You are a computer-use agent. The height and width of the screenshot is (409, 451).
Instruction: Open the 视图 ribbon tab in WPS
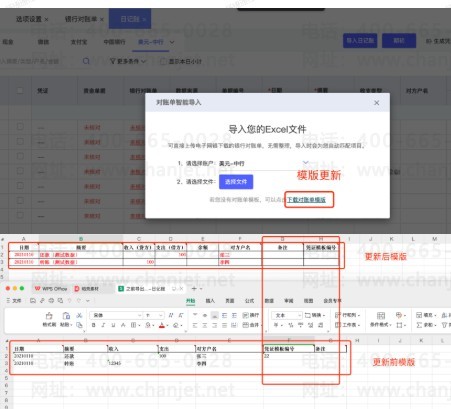[x=308, y=301]
